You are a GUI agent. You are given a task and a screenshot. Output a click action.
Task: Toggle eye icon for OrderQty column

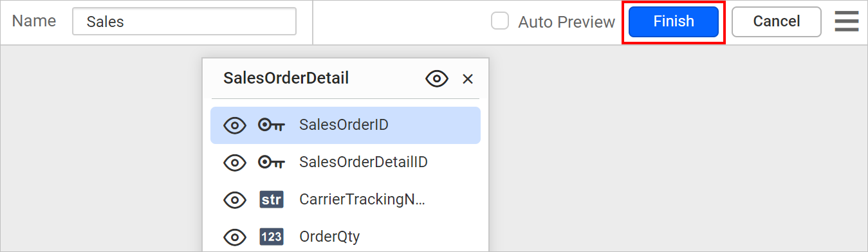click(234, 237)
